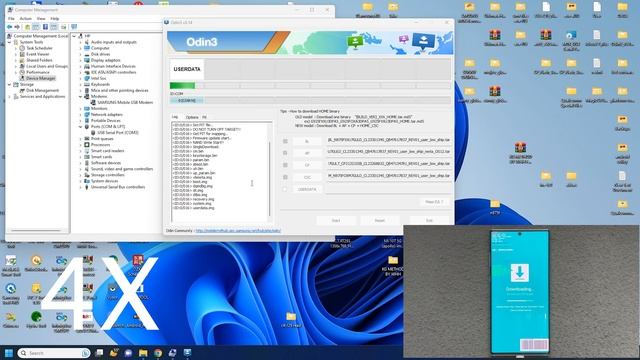Click the Network adapters category icon
Screen dimensions: 640x360
point(87,114)
